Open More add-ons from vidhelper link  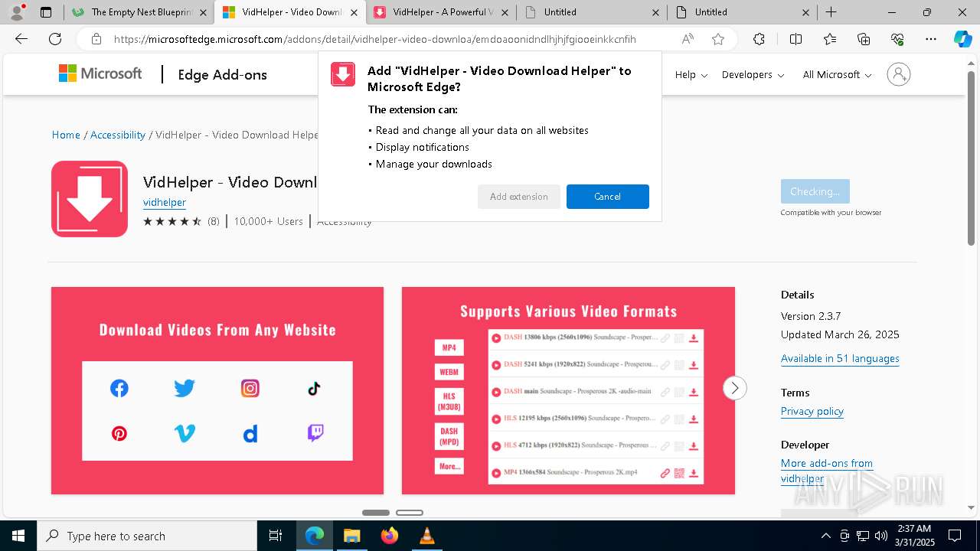(827, 471)
